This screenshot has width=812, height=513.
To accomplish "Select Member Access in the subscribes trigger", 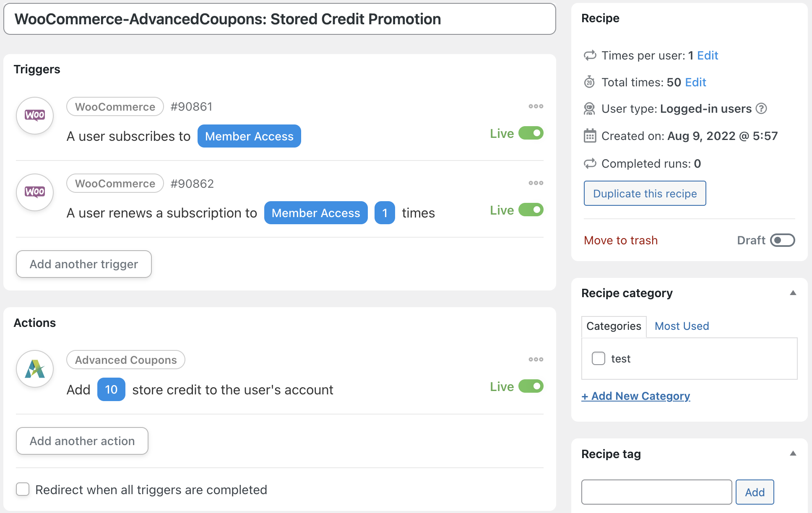I will point(249,136).
